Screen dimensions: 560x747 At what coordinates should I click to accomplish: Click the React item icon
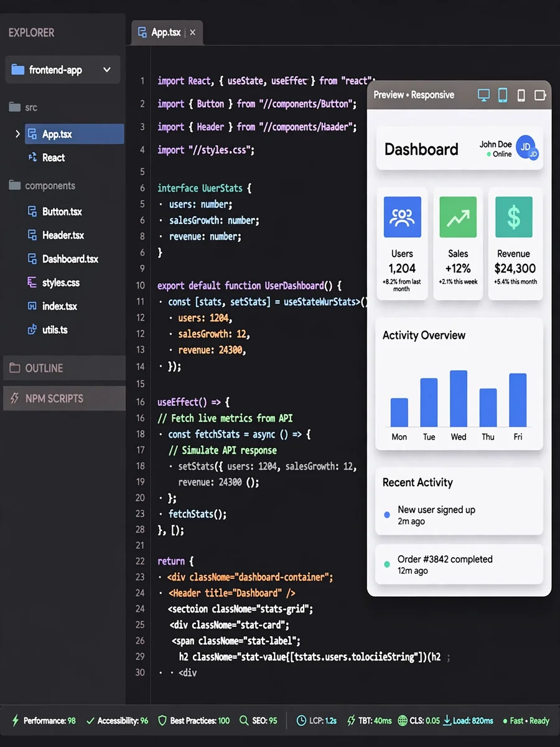pos(32,157)
